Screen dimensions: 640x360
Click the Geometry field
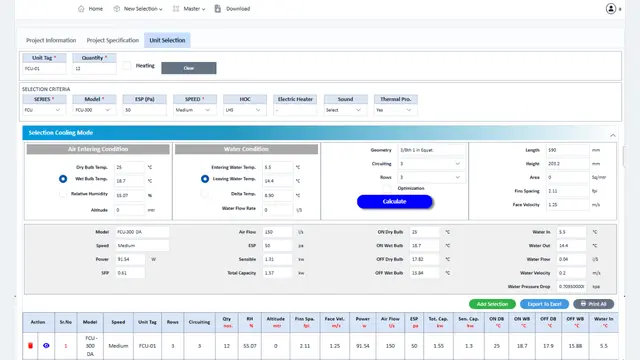(431, 150)
